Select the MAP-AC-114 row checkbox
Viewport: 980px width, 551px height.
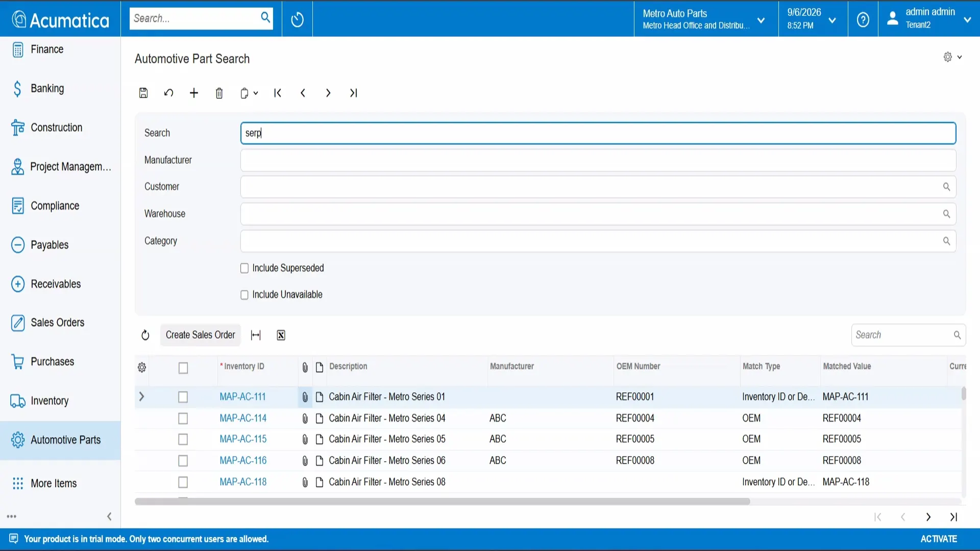click(x=183, y=418)
